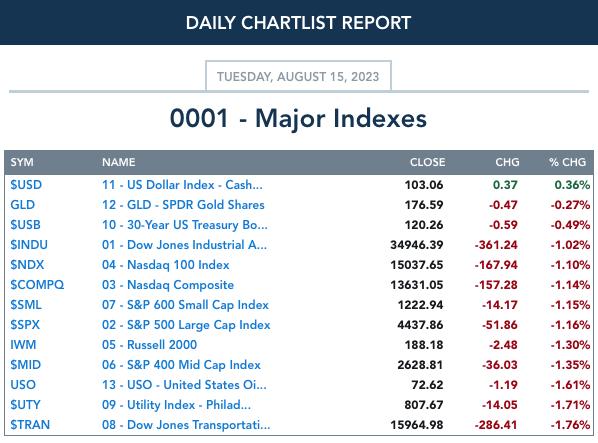The image size is (598, 443).
Task: Open Utility Index - Philadelphia link
Action: [177, 405]
